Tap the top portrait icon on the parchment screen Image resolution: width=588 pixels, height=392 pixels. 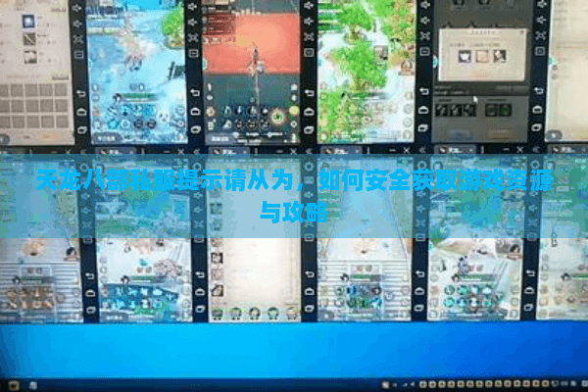[x=217, y=258]
